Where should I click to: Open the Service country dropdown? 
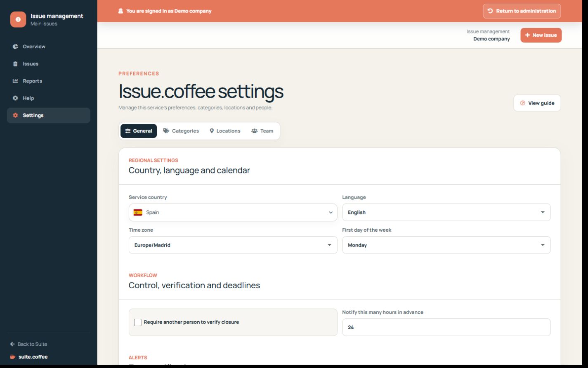point(233,212)
